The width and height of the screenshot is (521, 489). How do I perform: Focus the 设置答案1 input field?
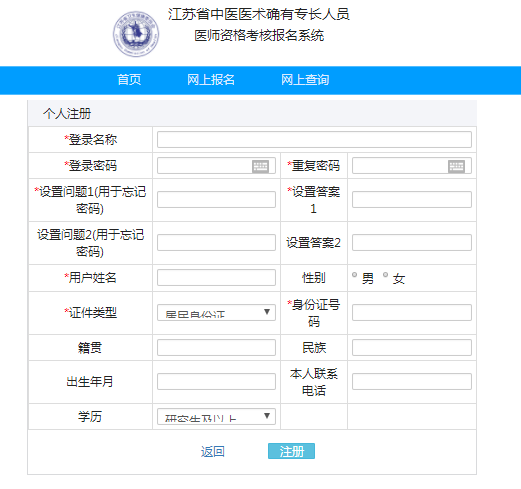(x=412, y=199)
